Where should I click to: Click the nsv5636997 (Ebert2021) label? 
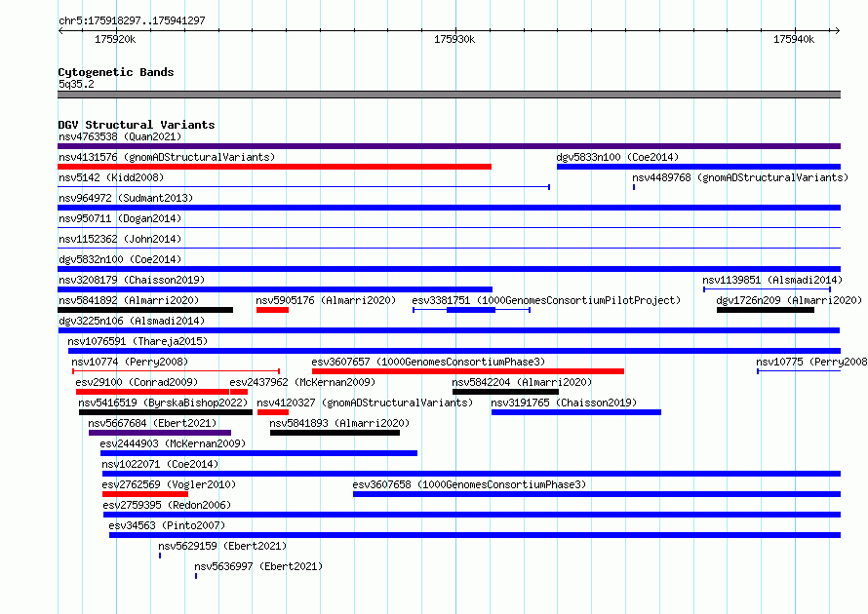pos(258,566)
